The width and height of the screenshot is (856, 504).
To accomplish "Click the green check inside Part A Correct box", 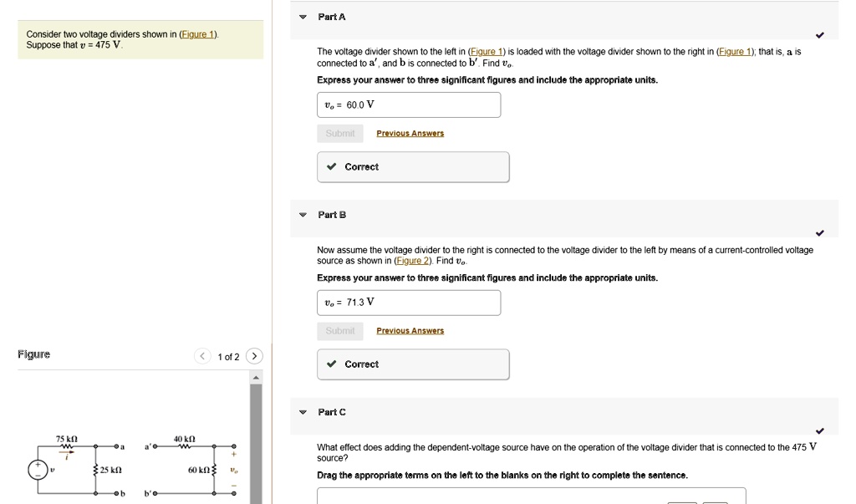I will click(x=332, y=166).
